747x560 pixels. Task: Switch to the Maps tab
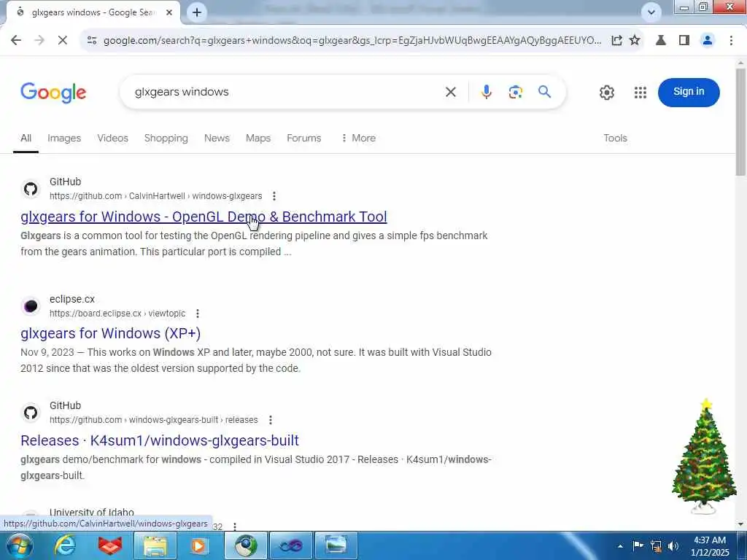[x=258, y=138]
